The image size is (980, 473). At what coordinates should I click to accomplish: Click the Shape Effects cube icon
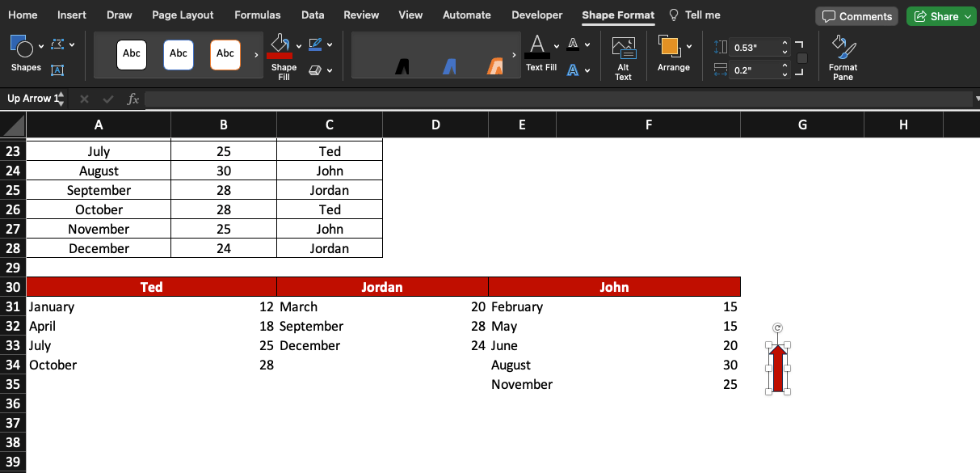(315, 70)
